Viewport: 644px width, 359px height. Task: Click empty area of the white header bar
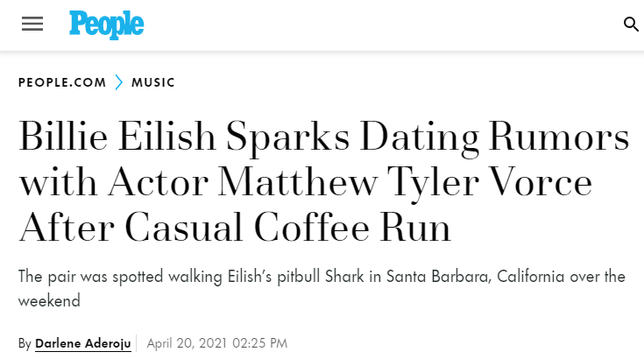tap(370, 25)
